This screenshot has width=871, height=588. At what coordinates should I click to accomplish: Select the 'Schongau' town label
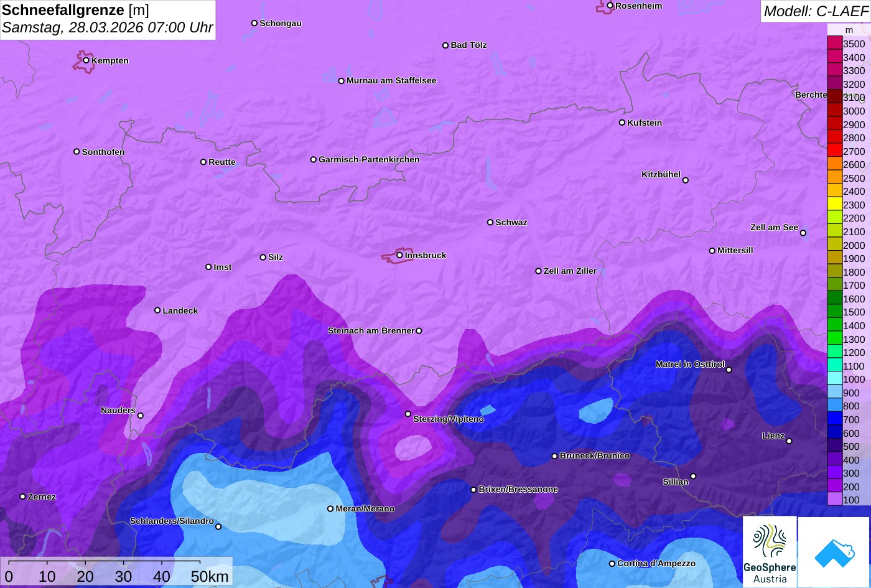pos(281,23)
